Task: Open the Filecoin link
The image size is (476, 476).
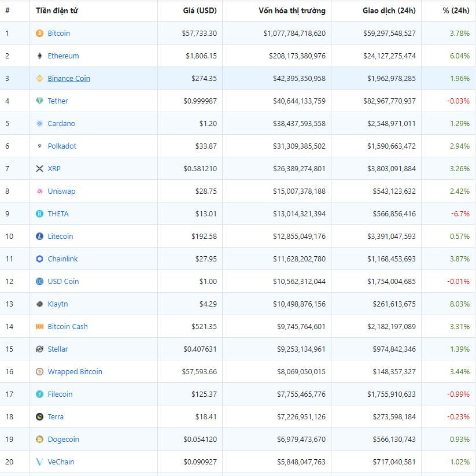Action: 60,394
